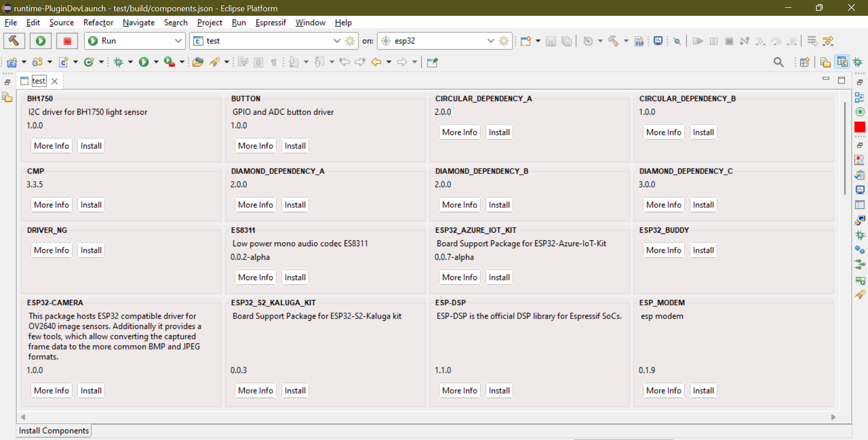
Task: Click Install for the ES8311 component
Action: click(x=295, y=277)
